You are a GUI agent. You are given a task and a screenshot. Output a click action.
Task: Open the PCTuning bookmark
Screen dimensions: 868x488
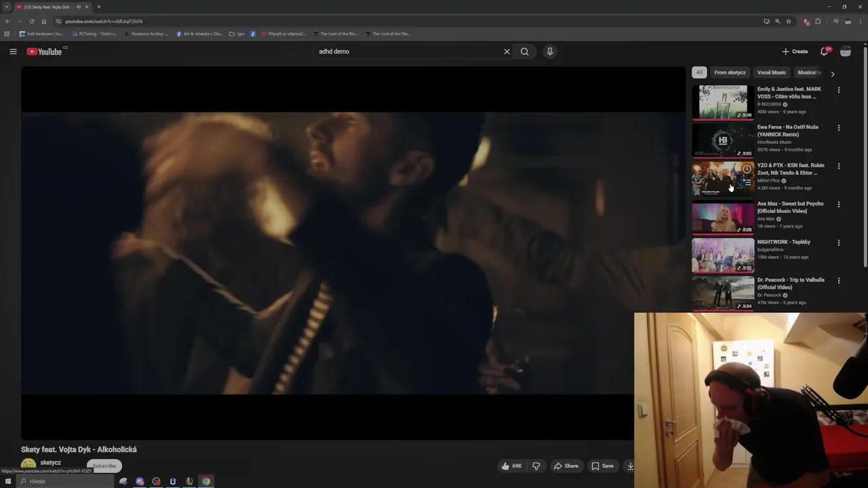point(94,34)
